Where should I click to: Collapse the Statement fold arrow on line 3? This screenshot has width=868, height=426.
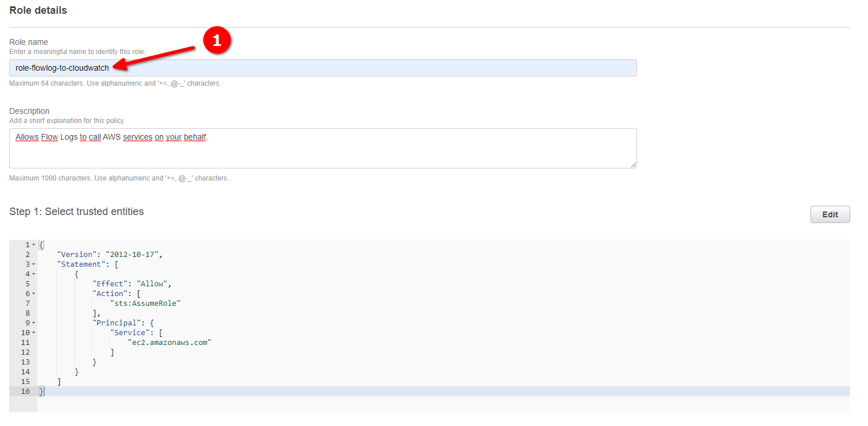click(x=34, y=264)
